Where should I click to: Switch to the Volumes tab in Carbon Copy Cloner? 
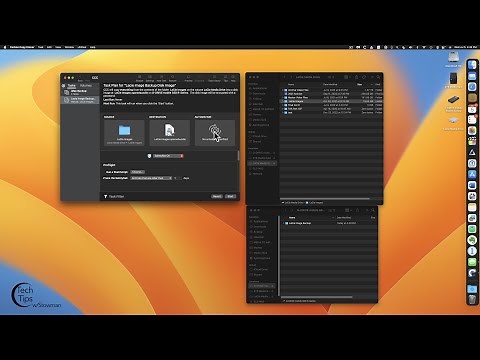[85, 86]
